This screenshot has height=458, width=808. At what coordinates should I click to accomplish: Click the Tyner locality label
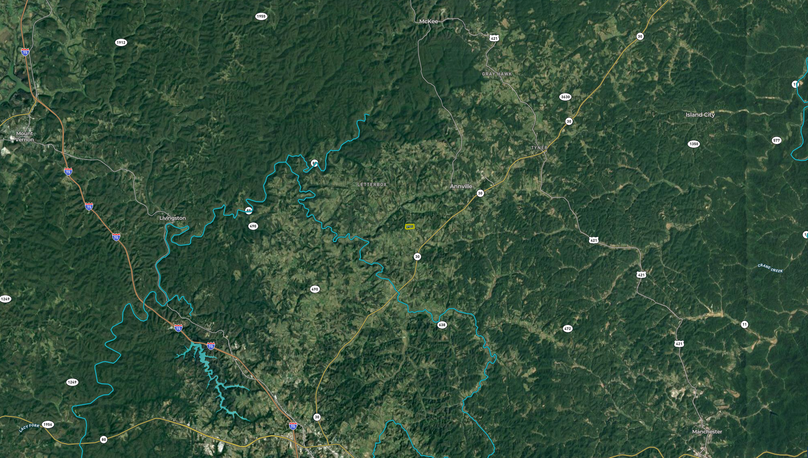539,148
